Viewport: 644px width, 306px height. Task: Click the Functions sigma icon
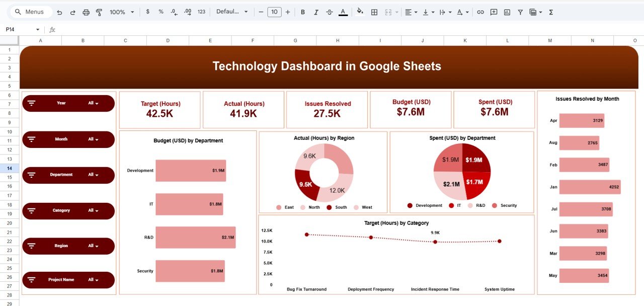tap(551, 12)
